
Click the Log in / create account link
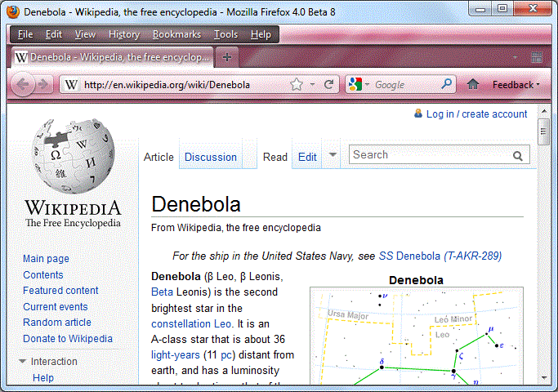pos(476,114)
